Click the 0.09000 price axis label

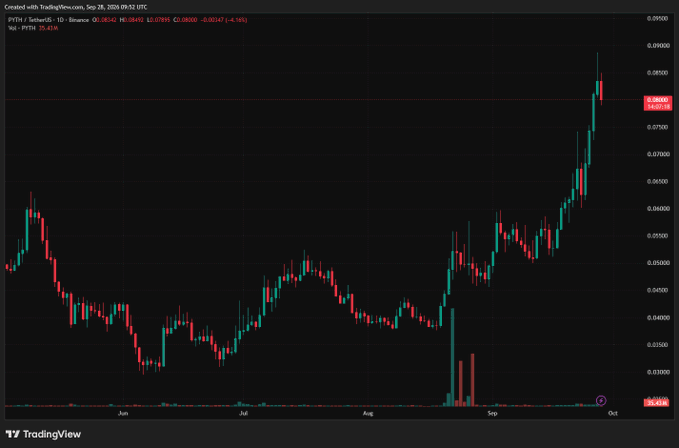click(658, 45)
